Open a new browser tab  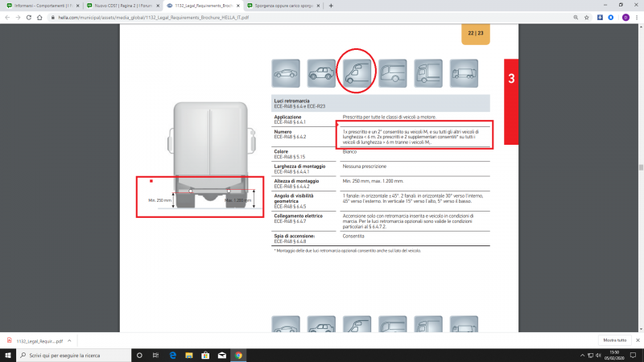[331, 6]
